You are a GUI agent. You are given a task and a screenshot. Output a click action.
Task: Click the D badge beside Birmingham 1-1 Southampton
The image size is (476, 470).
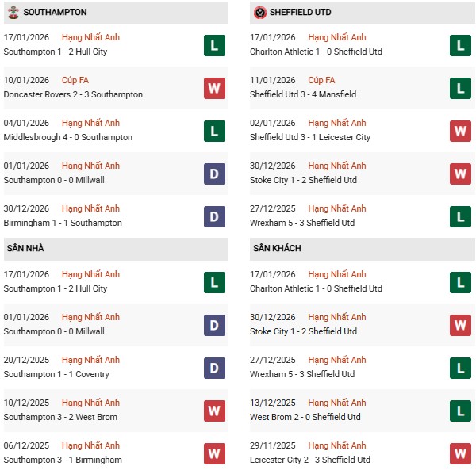tap(214, 216)
